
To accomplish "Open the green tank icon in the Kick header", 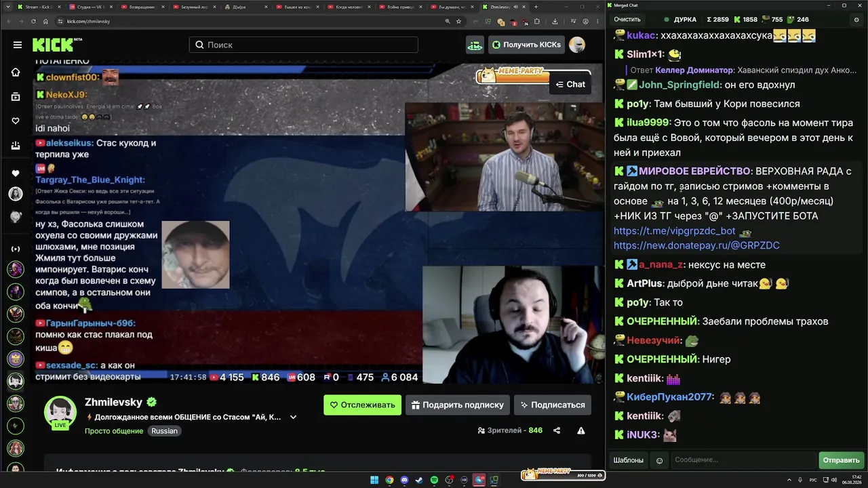I will 475,45.
